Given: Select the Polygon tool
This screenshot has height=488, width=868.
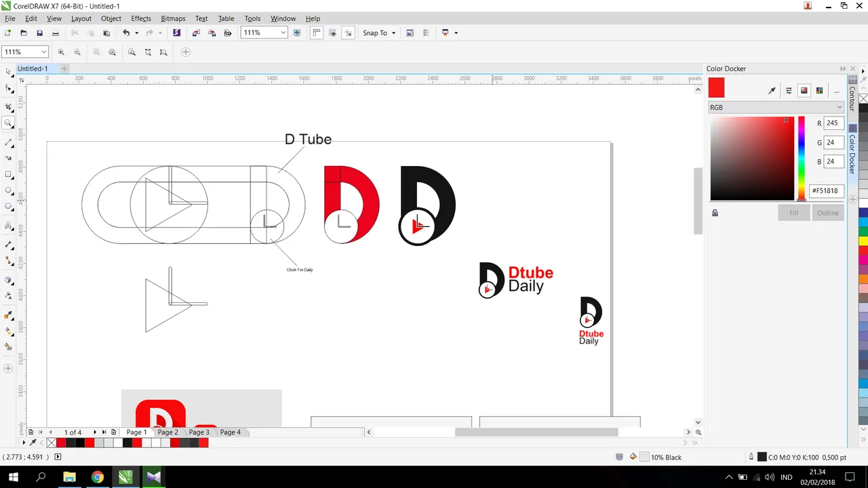Looking at the screenshot, I should point(8,207).
